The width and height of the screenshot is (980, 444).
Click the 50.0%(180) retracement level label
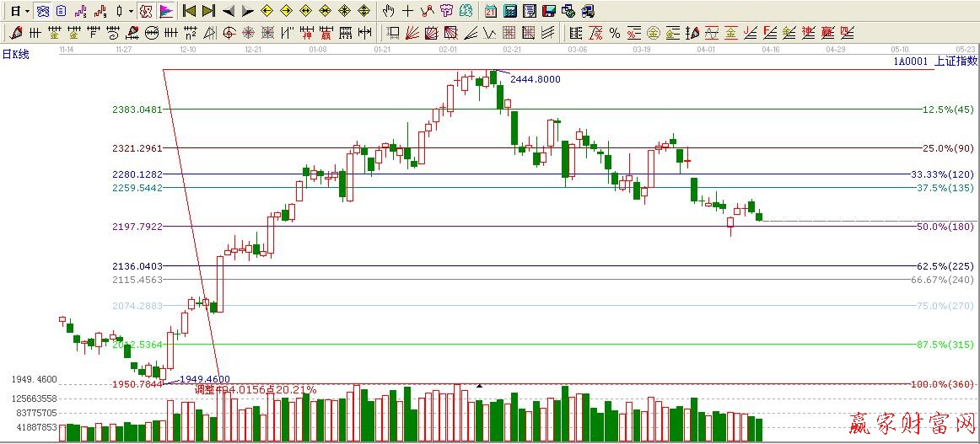[x=945, y=227]
